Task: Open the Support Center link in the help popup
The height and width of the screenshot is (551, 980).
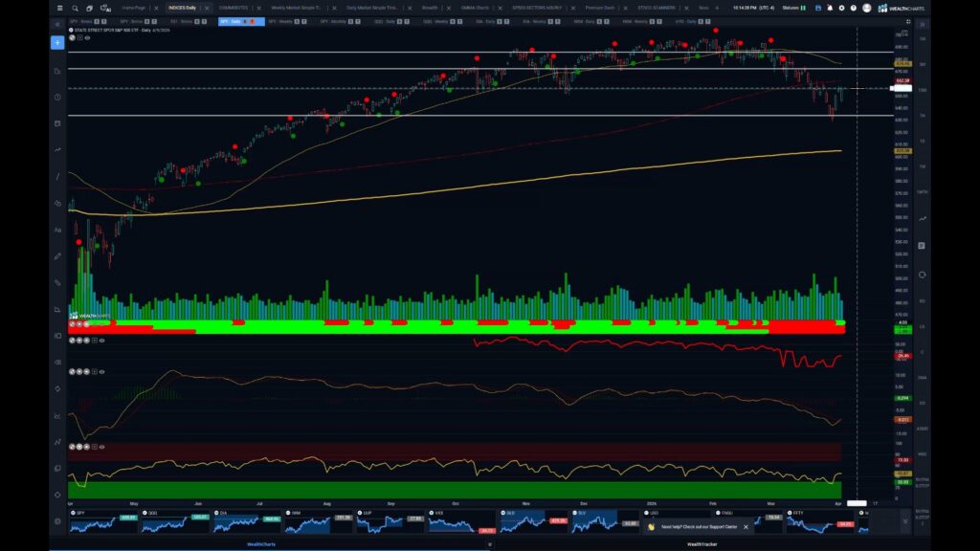Action: (724, 527)
